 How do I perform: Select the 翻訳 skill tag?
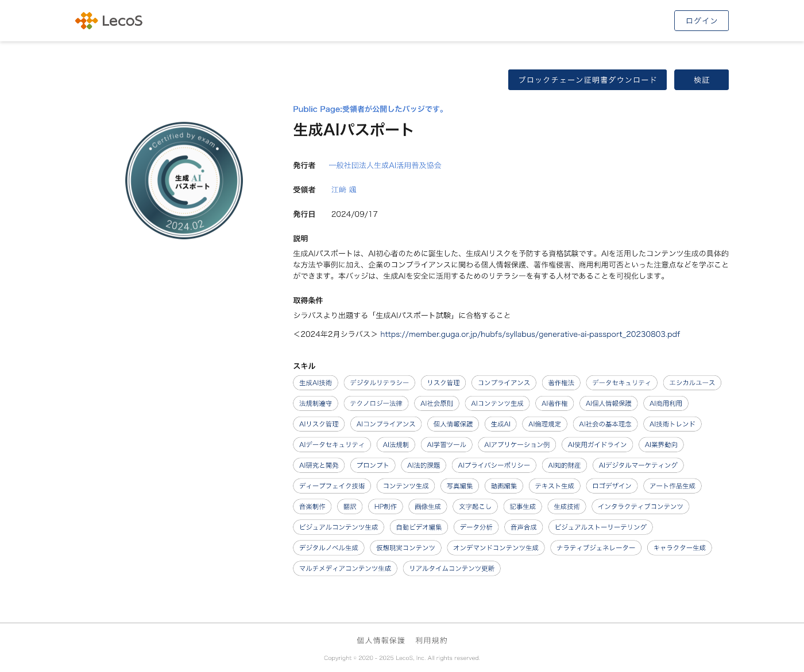[350, 507]
